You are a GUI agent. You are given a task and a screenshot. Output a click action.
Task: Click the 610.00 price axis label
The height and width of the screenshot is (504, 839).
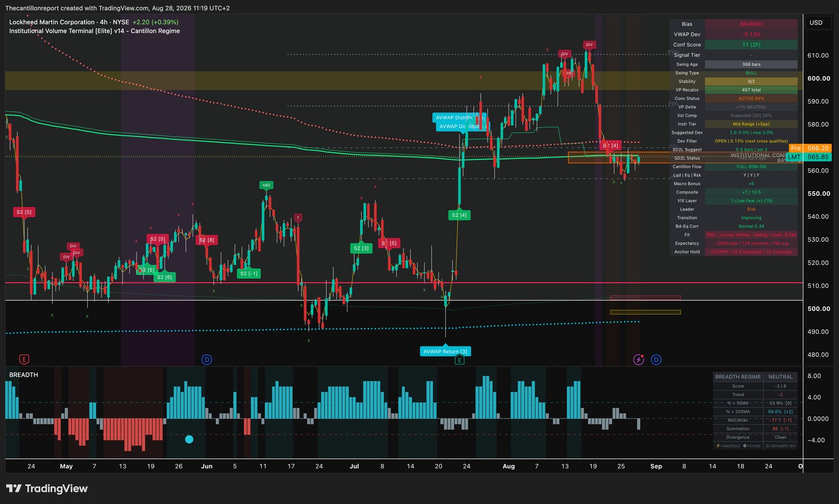[x=818, y=55]
